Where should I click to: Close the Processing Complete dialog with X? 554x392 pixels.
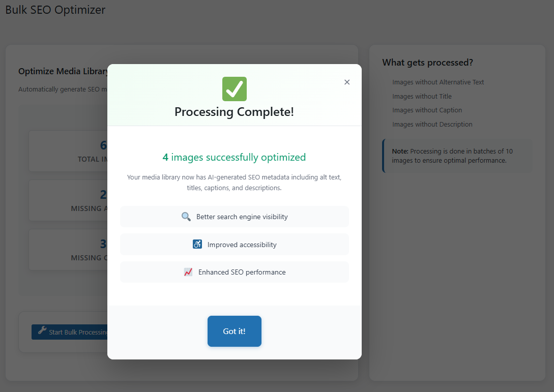(347, 82)
